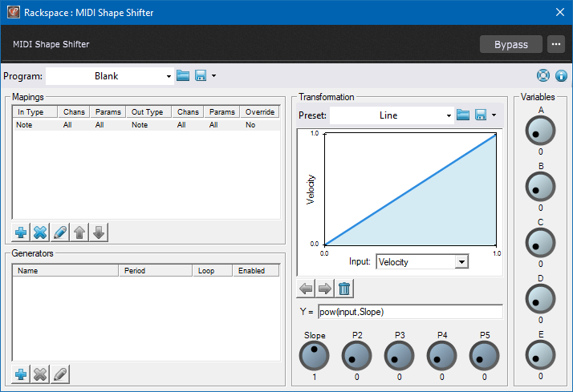573x392 pixels.
Task: Click the Out Type column header
Action: [149, 112]
